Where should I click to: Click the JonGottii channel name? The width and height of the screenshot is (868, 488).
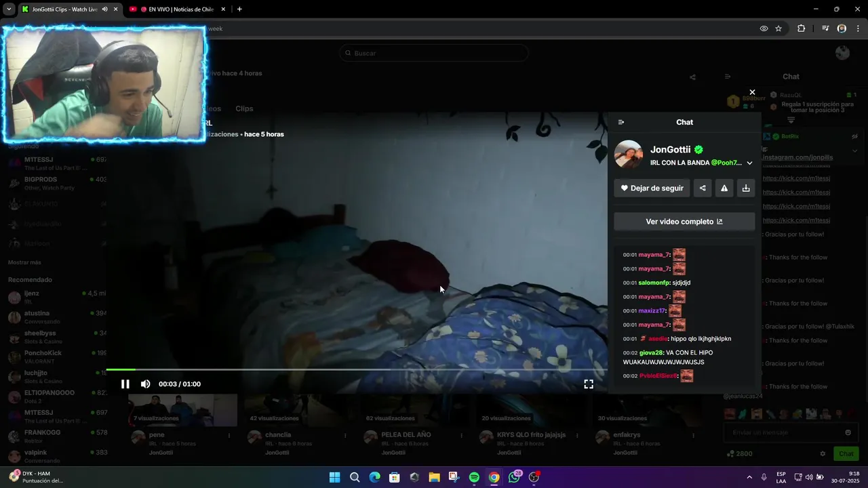tap(670, 150)
